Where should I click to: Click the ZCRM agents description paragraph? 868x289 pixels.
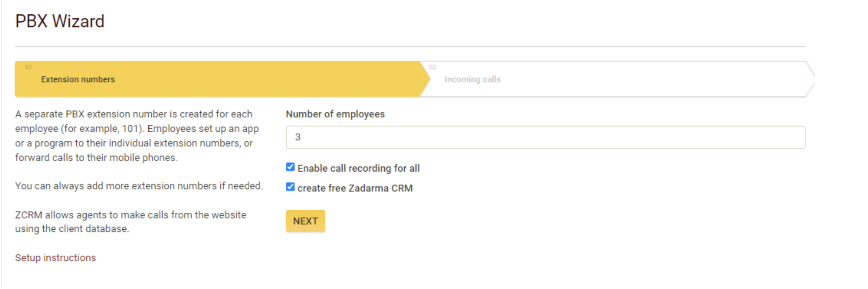coord(131,222)
